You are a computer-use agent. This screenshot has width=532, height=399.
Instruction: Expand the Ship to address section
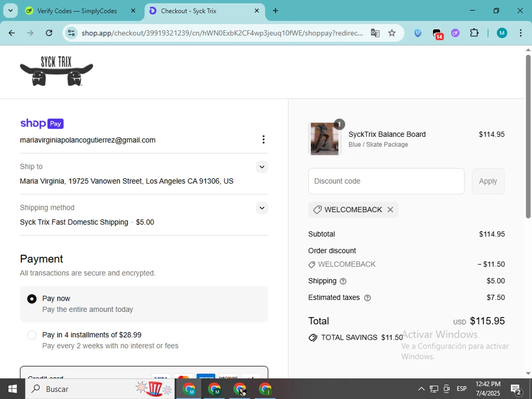tap(262, 167)
